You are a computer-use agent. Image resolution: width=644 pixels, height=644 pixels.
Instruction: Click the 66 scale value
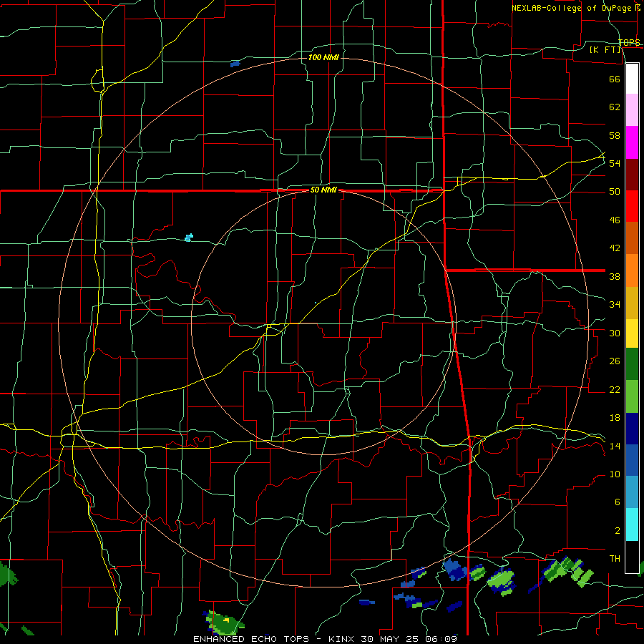tap(615, 79)
